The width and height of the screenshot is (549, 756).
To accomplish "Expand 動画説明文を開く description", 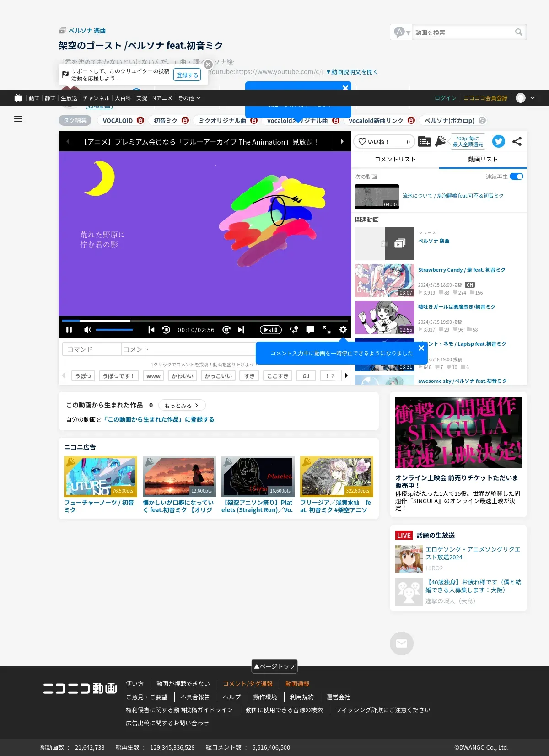I will pos(351,72).
